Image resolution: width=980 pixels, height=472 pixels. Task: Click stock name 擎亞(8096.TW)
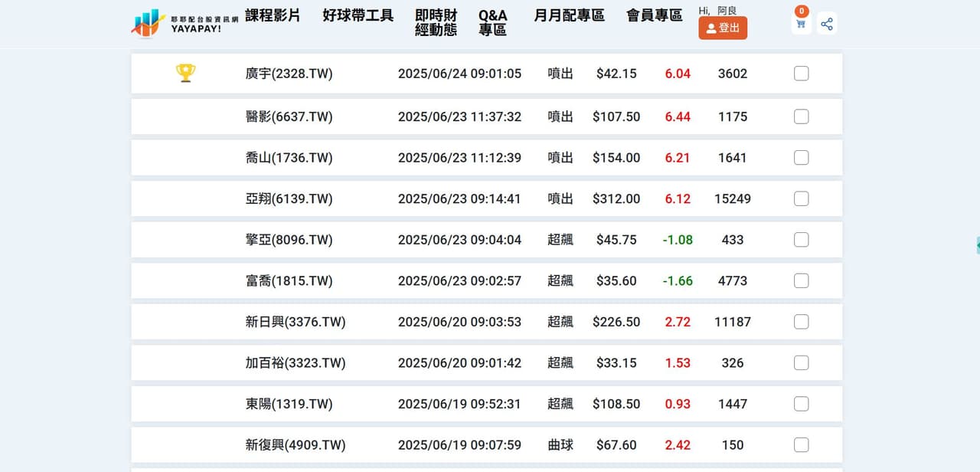289,240
